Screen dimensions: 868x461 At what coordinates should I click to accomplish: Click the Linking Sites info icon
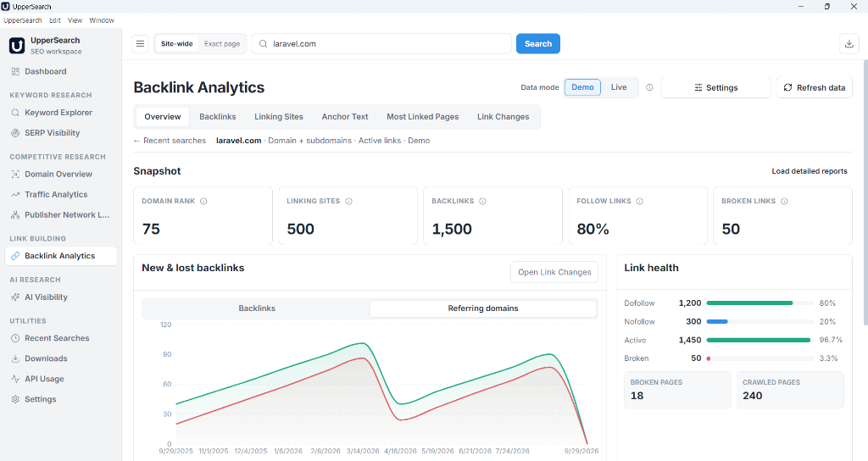click(x=348, y=202)
